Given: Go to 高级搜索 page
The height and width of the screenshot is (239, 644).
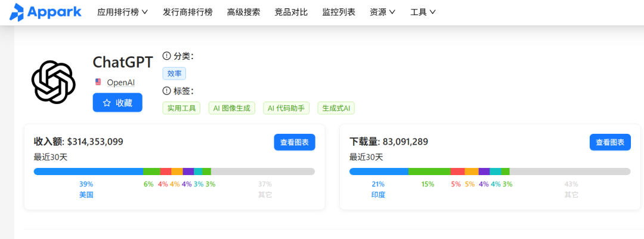Looking at the screenshot, I should 243,12.
